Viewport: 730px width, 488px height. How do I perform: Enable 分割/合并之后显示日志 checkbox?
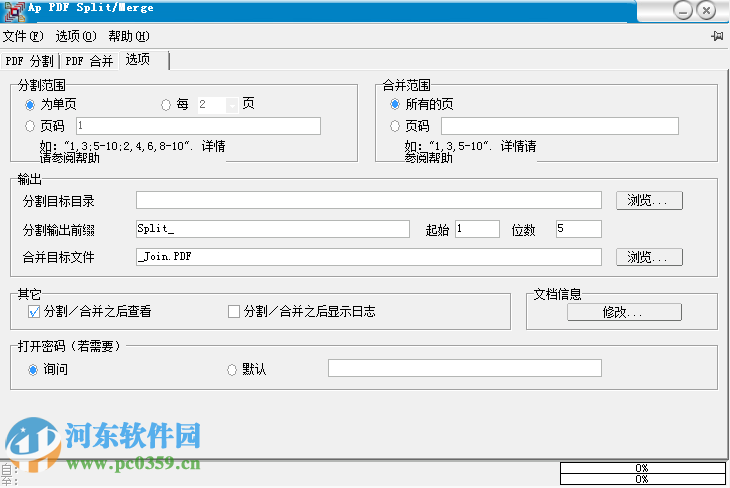coord(234,312)
